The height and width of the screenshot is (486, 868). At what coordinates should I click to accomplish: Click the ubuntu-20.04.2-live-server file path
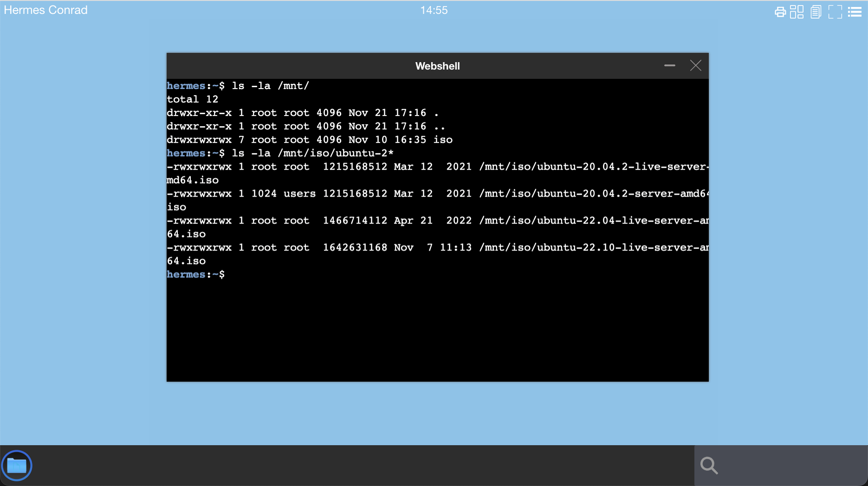pos(594,166)
